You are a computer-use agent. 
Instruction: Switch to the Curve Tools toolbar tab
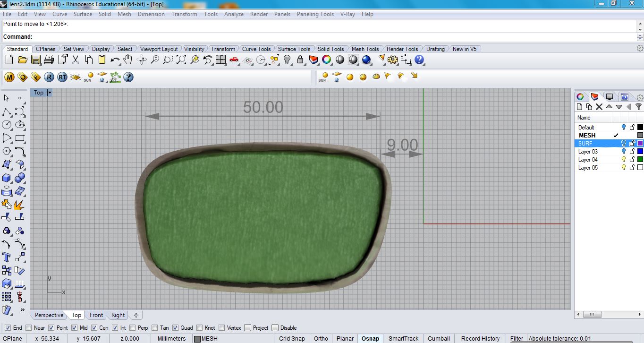pyautogui.click(x=256, y=49)
